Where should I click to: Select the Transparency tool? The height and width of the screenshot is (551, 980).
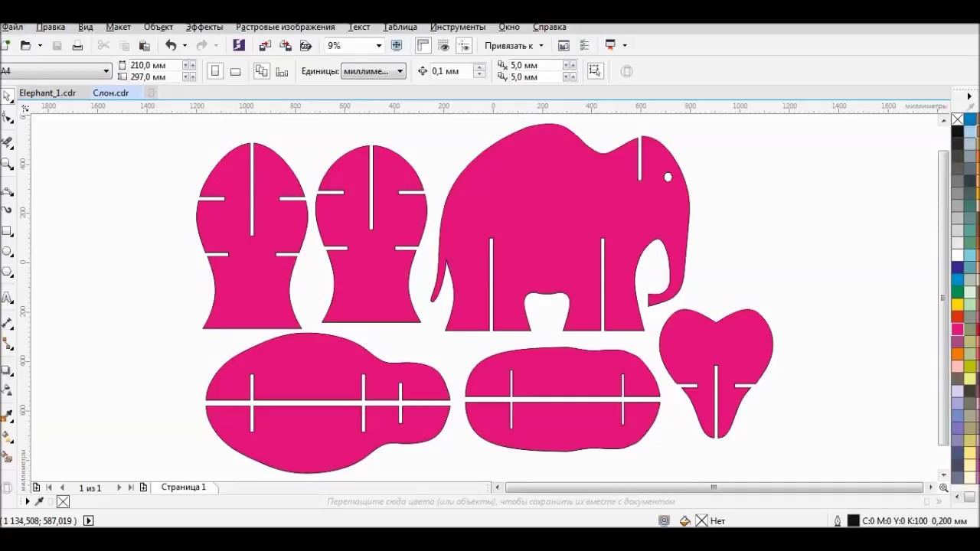[x=8, y=390]
